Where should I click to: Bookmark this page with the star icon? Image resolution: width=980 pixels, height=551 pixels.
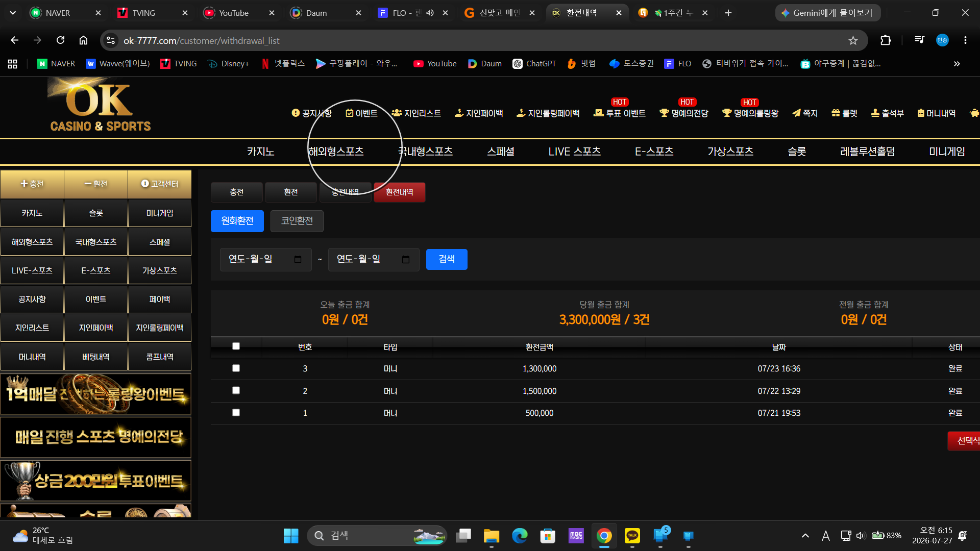[853, 40]
